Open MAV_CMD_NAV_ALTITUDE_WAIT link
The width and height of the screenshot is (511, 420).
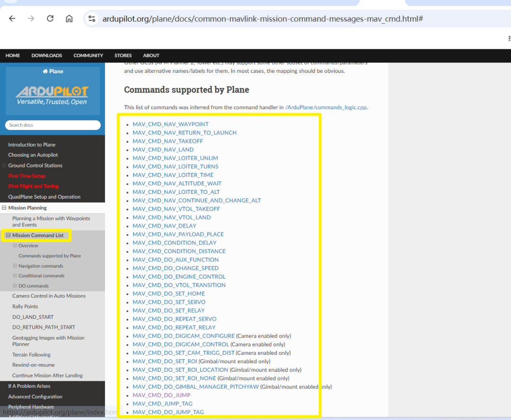(x=177, y=184)
